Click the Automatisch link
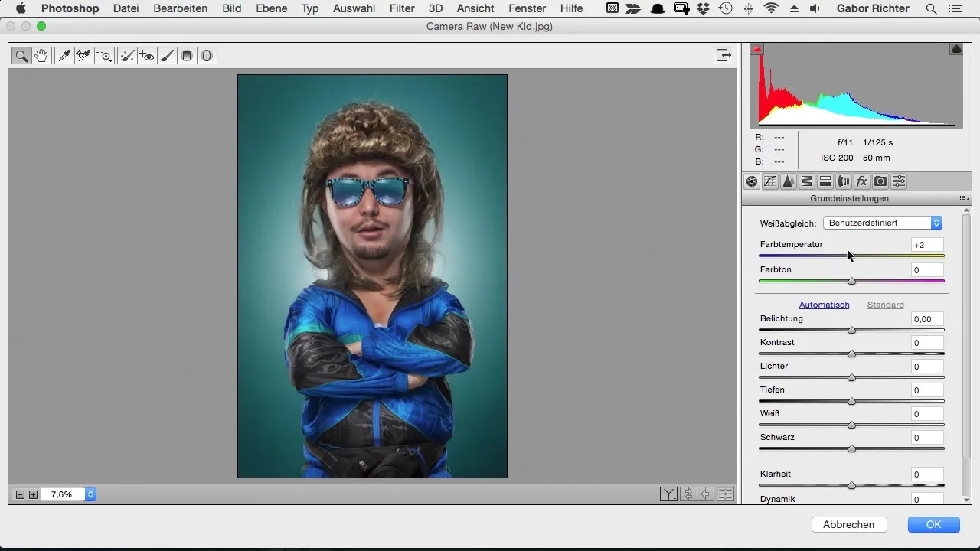The image size is (980, 551). click(x=824, y=305)
